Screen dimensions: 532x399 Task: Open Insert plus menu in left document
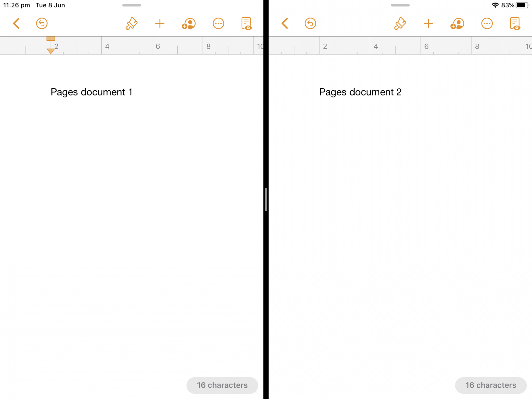160,23
